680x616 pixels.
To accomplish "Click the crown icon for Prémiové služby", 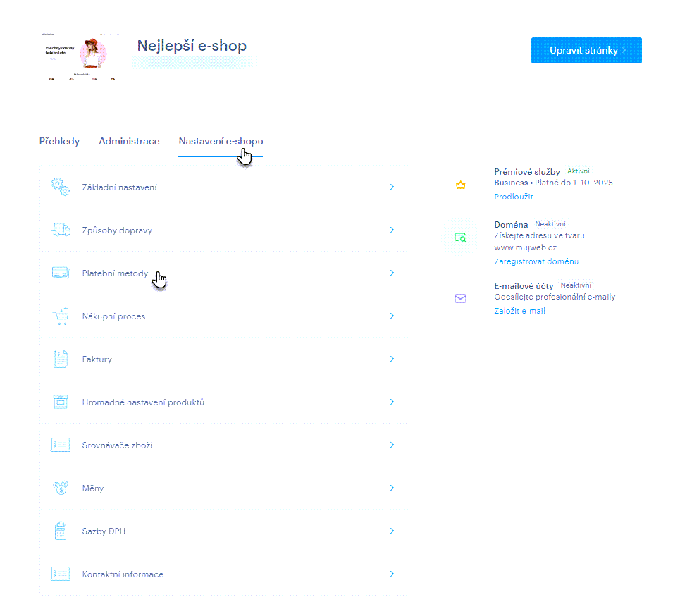I will (x=460, y=185).
